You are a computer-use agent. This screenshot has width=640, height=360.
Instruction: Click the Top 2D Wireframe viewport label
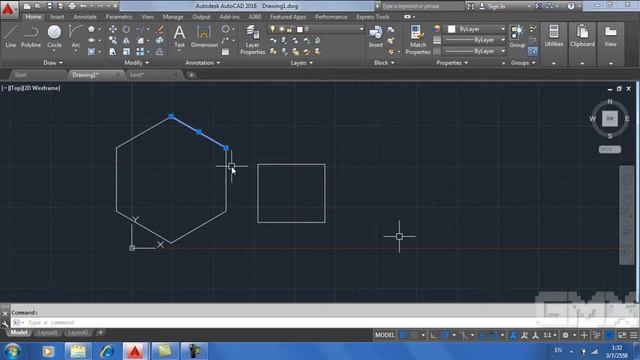pos(31,88)
